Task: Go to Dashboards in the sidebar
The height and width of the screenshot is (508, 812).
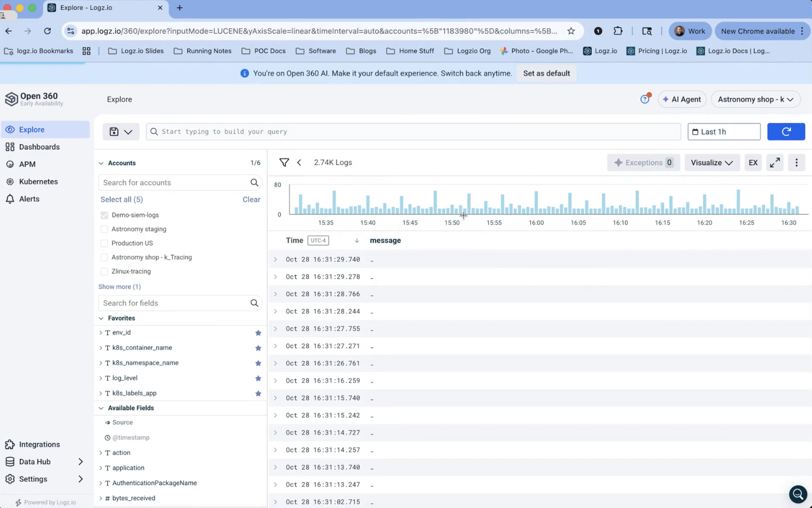Action: coord(39,147)
